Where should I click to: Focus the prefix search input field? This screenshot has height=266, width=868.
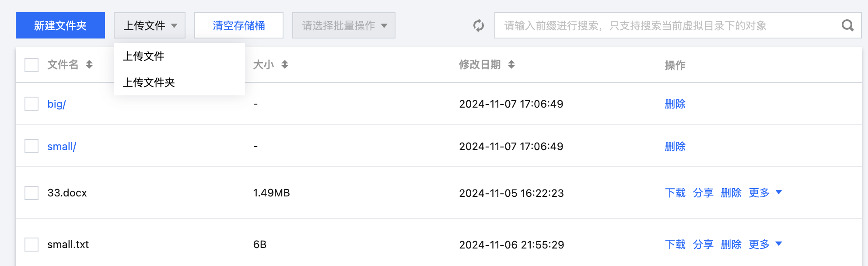(665, 25)
